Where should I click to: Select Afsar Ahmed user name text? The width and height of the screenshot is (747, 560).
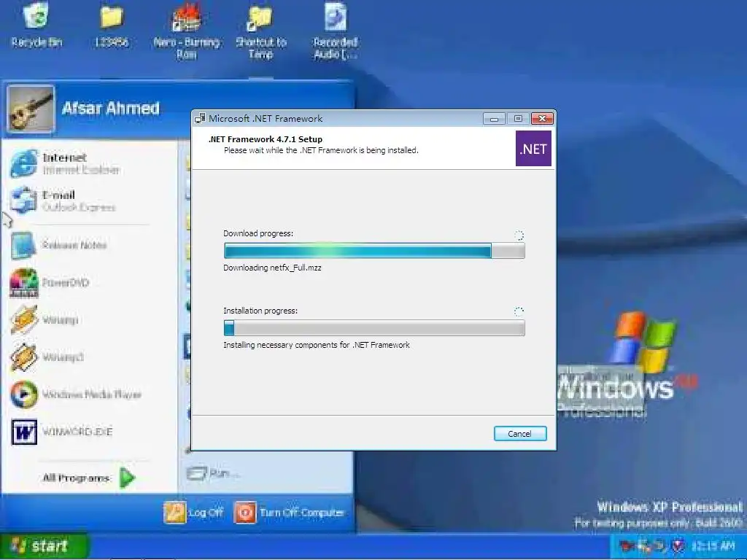(x=111, y=109)
